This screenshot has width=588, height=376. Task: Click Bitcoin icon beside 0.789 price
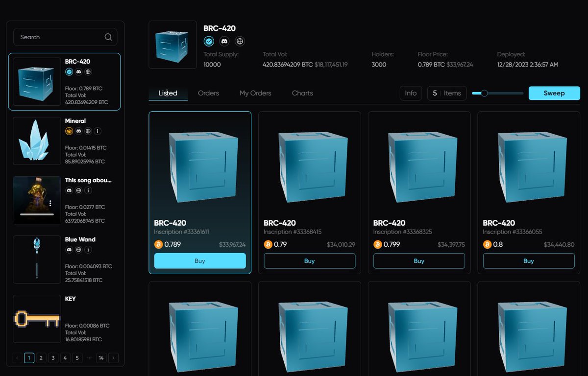pos(158,244)
